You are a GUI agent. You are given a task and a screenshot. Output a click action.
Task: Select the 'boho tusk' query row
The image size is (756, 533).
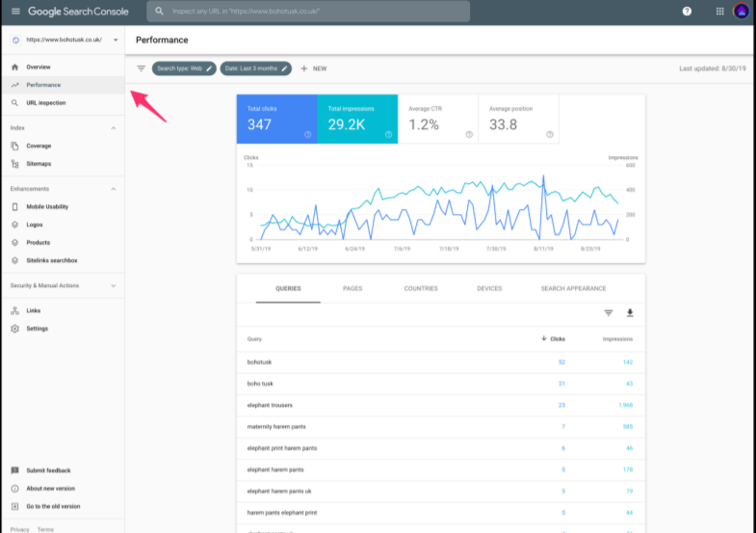tap(441, 384)
